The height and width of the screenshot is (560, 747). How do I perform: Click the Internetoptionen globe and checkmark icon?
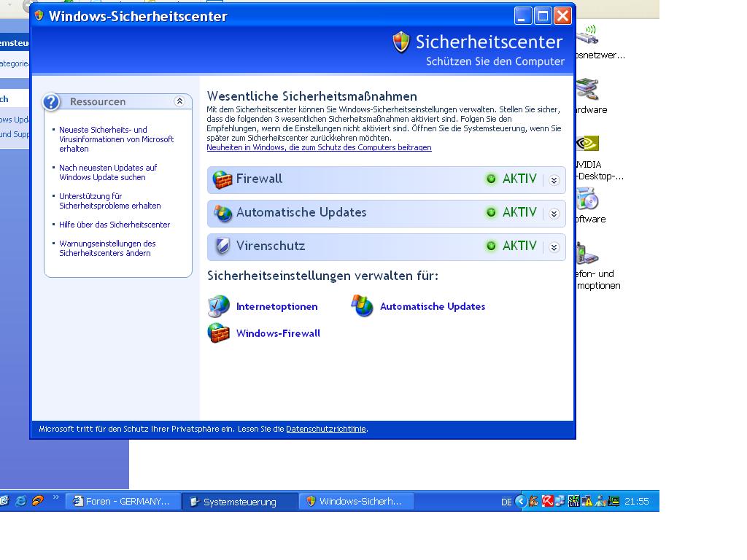pyautogui.click(x=219, y=306)
